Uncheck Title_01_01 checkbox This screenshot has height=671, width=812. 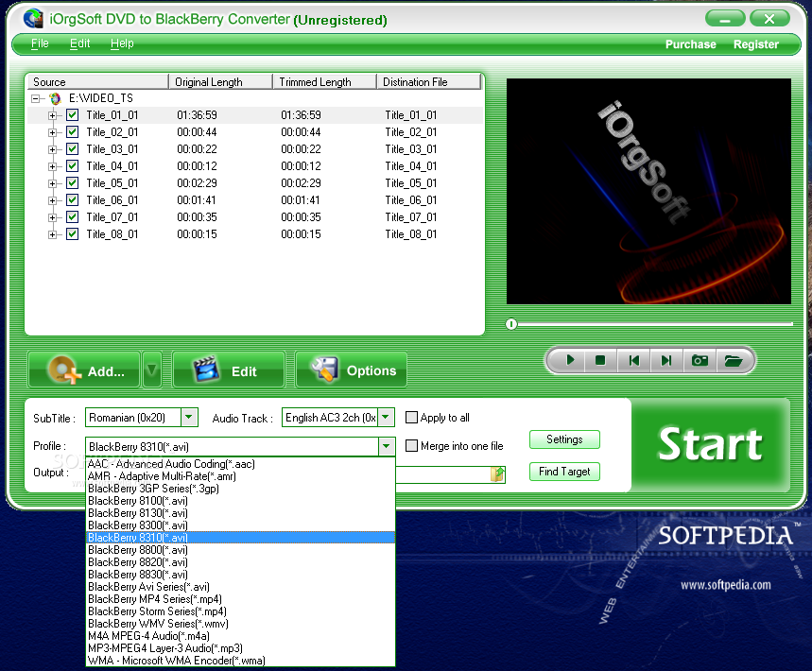click(x=73, y=115)
